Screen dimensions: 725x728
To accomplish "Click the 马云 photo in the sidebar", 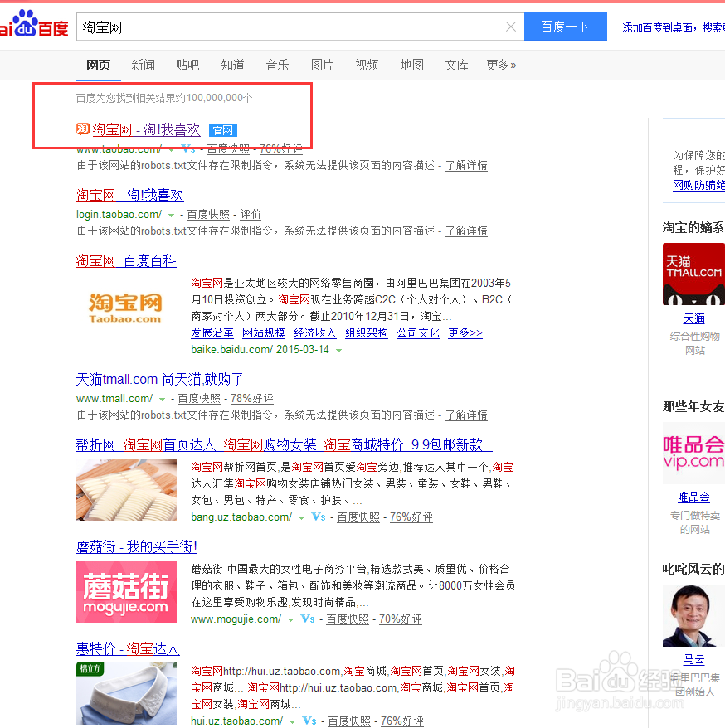I will click(x=693, y=615).
